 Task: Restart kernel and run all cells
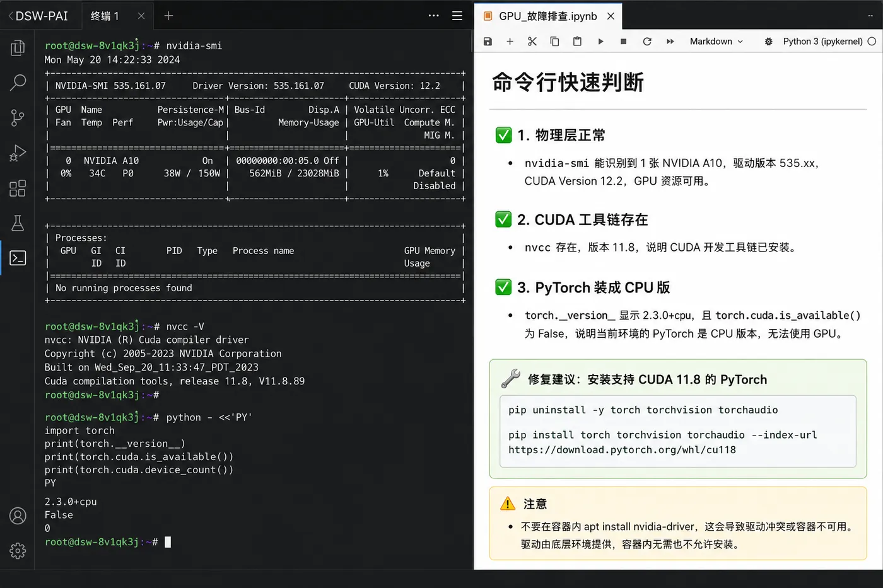[670, 42]
